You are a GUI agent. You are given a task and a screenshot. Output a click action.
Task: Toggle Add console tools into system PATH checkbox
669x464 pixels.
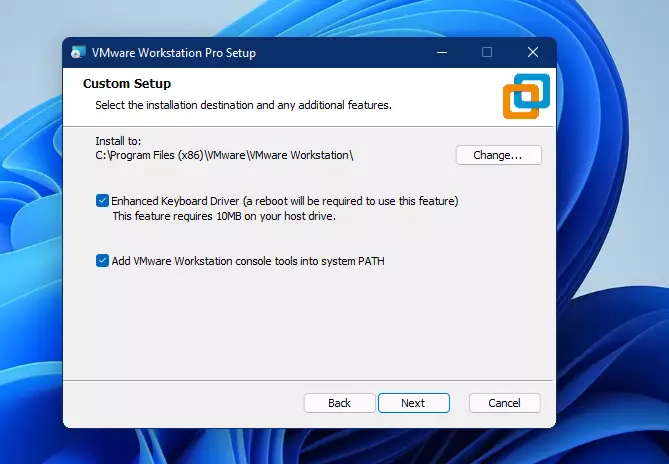[x=102, y=261]
